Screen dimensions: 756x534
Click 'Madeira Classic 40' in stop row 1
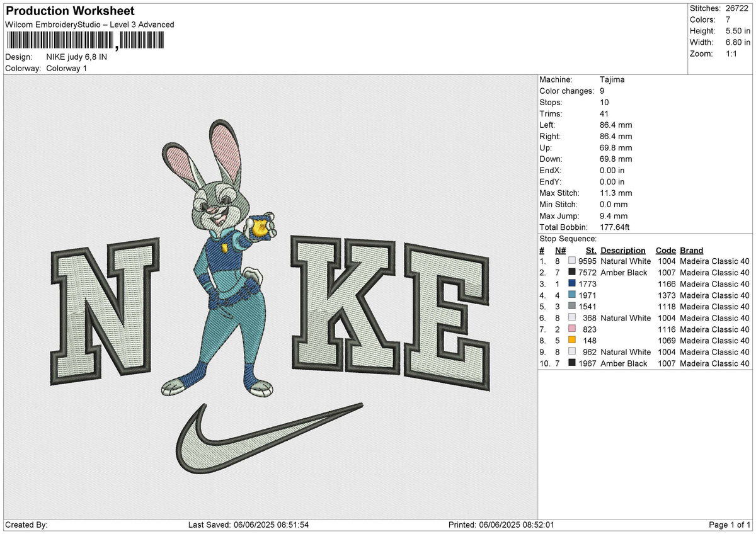click(714, 261)
